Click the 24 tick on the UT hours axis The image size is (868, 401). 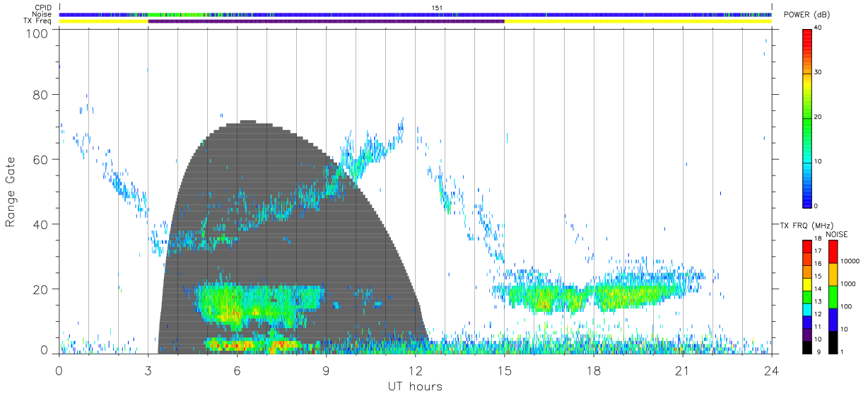click(x=771, y=369)
